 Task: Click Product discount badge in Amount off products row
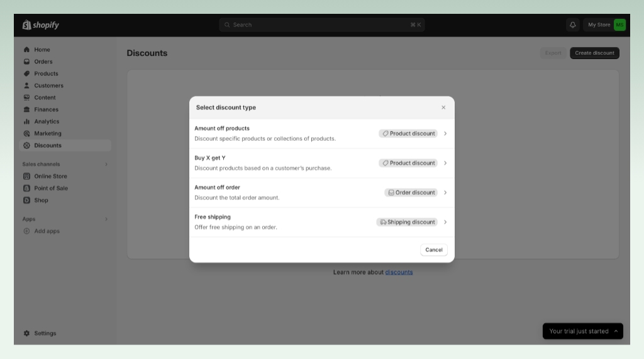[x=408, y=133]
